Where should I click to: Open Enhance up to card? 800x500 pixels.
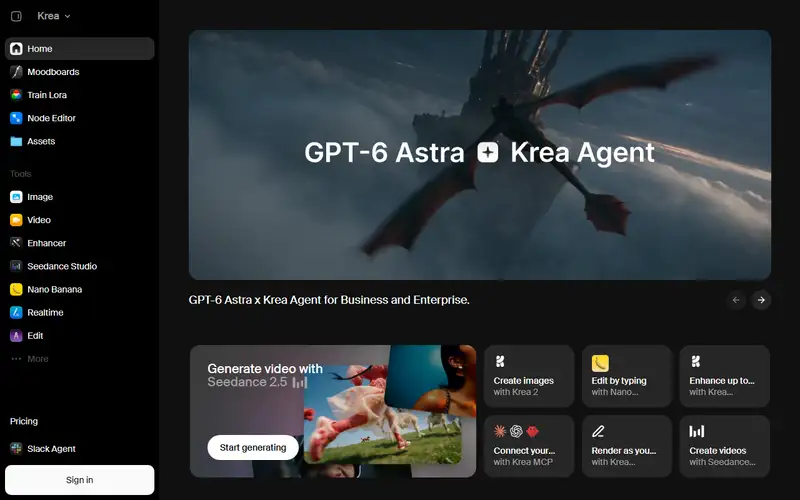click(724, 377)
